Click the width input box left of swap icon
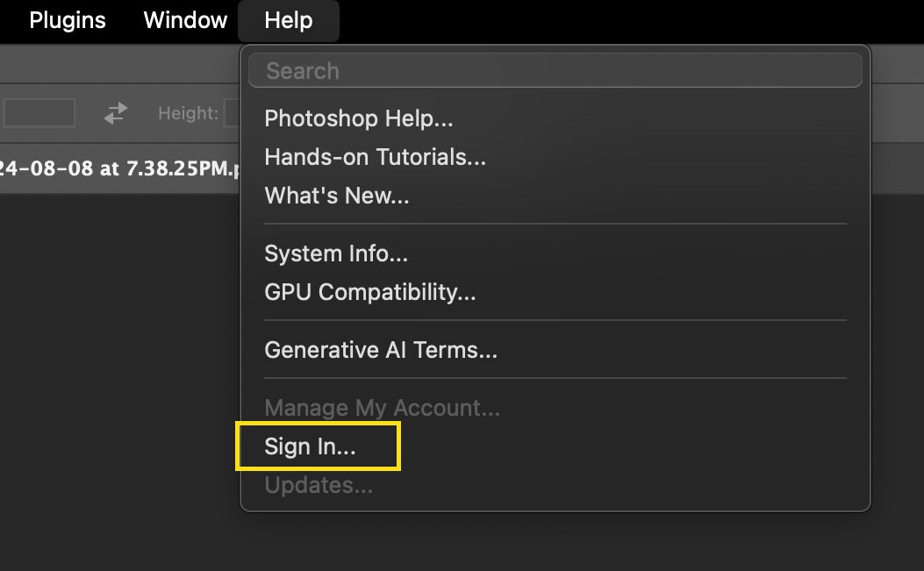 pos(39,113)
